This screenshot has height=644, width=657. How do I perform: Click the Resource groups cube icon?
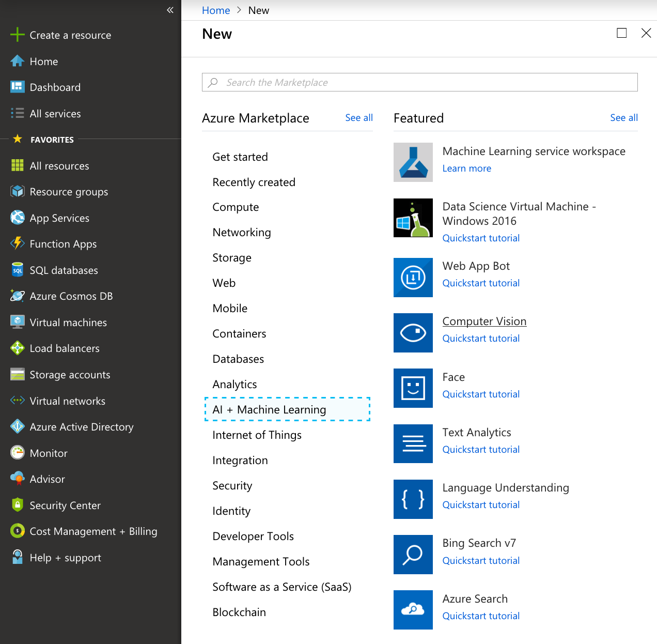coord(18,191)
